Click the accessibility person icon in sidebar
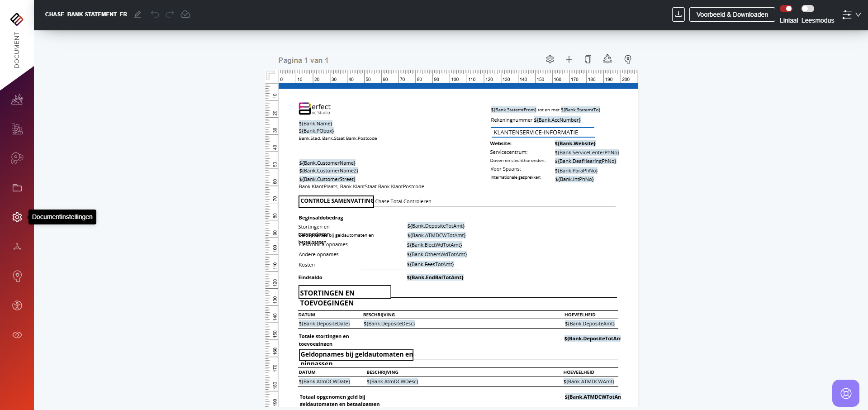Viewport: 868px width, 410px height. tap(17, 305)
